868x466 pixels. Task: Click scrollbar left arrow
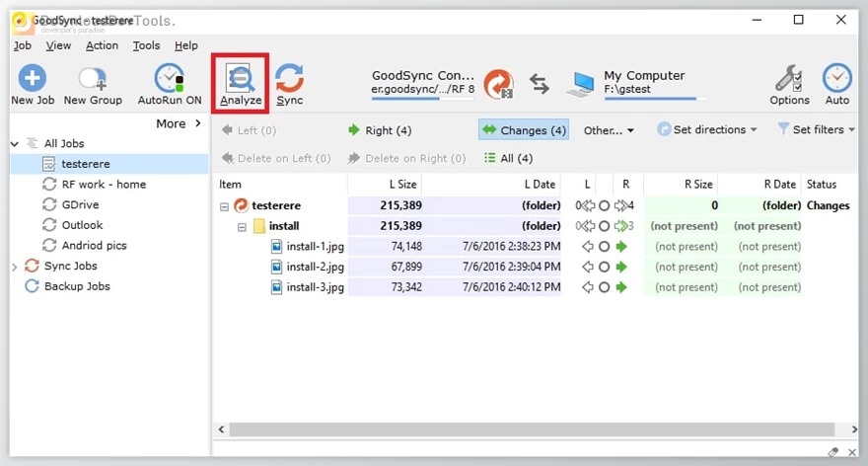[x=221, y=429]
